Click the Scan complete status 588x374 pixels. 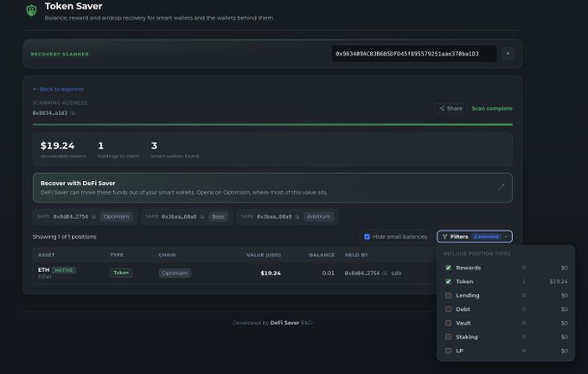pyautogui.click(x=492, y=108)
